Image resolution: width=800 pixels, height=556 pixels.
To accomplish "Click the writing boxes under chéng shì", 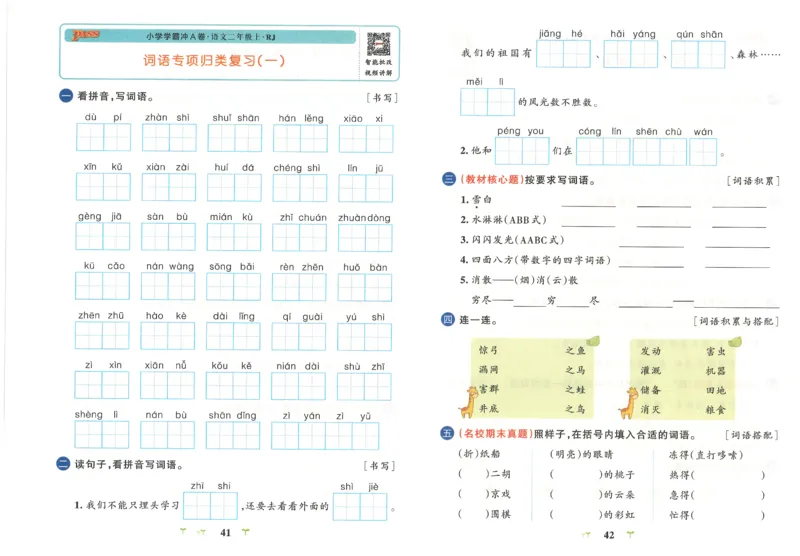I will (x=299, y=188).
